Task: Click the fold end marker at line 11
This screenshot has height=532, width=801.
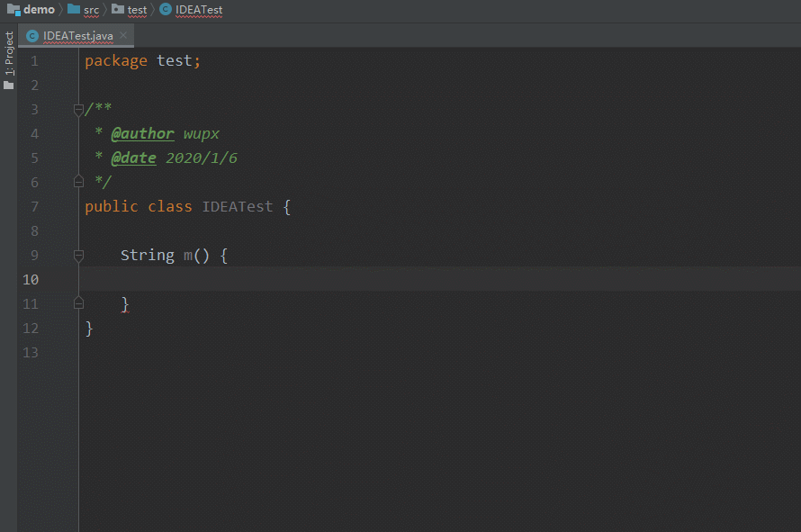Action: [x=78, y=303]
